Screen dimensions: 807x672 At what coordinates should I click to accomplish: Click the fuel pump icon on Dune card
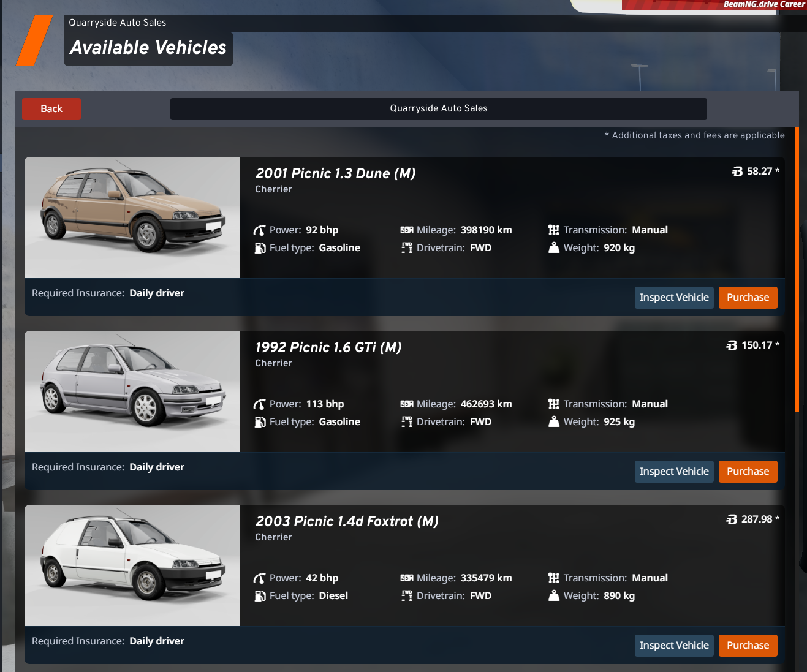coord(260,248)
